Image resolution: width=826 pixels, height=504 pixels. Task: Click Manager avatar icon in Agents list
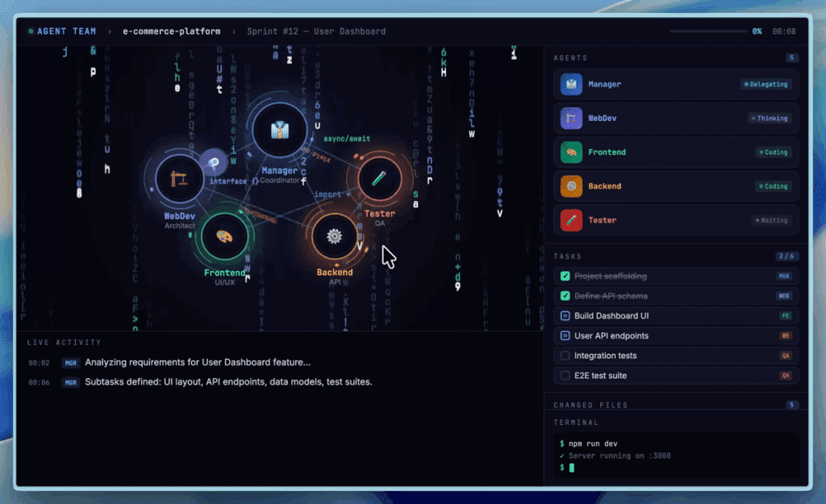(571, 85)
